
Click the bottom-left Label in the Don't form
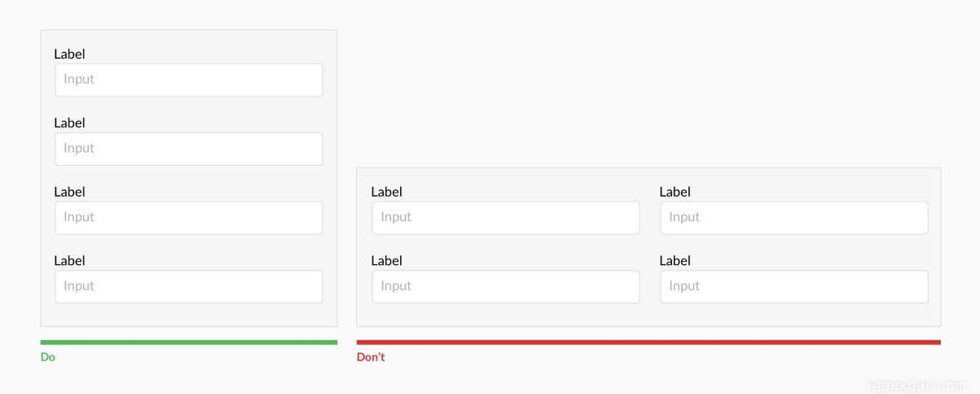coord(386,261)
